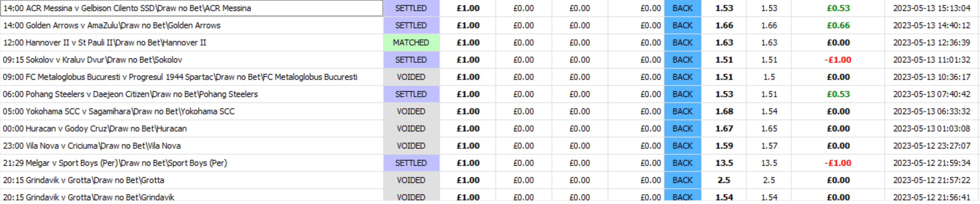
Task: Click BACK cell in Melgar v Sport Boys row
Action: pyautogui.click(x=683, y=163)
